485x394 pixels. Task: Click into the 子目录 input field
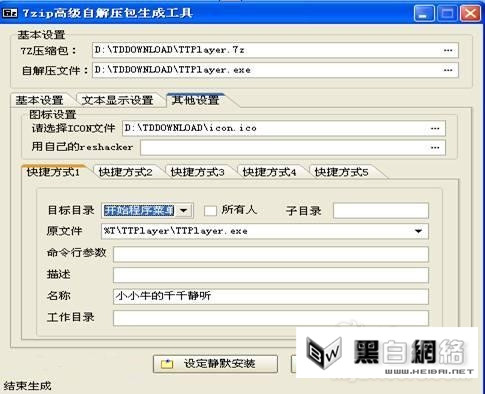pyautogui.click(x=381, y=211)
